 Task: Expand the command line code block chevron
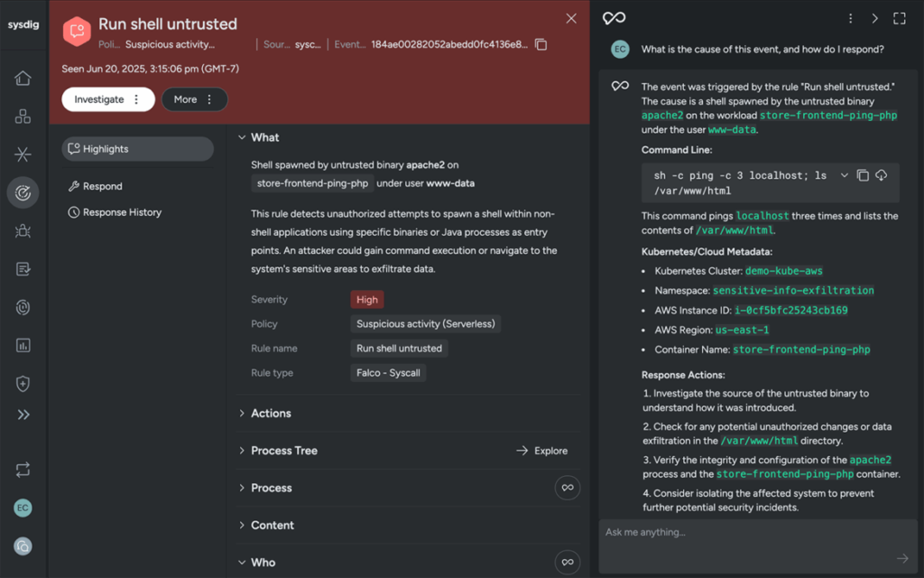(x=844, y=175)
